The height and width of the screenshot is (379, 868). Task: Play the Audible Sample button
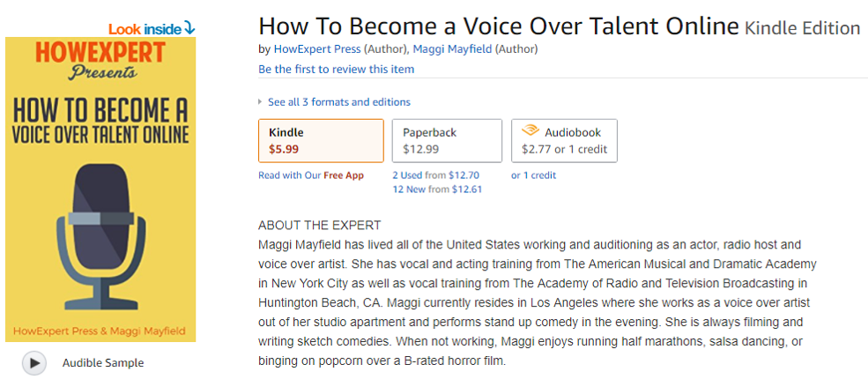click(34, 363)
